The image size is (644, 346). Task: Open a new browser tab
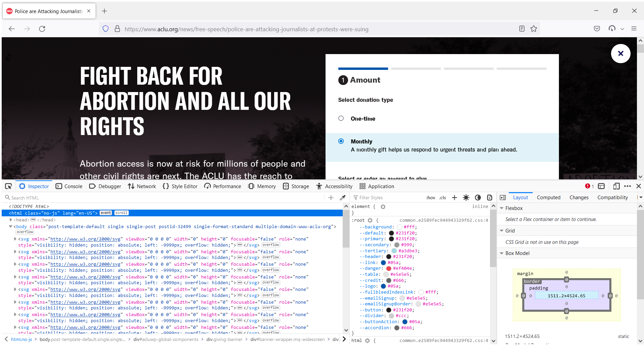pos(105,11)
